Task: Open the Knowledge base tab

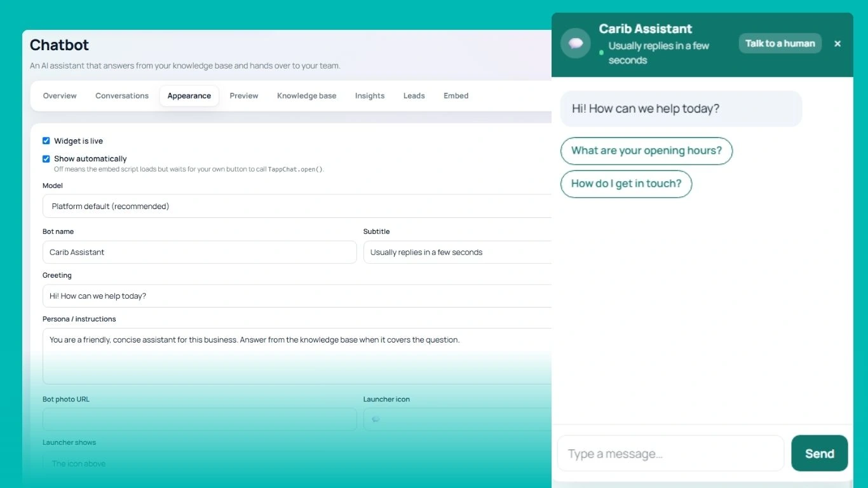Action: (307, 96)
